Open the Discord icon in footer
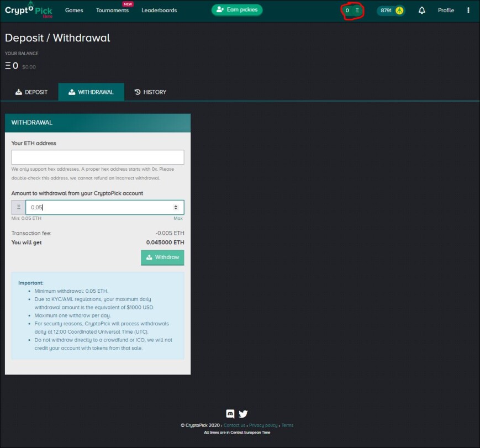 point(230,414)
